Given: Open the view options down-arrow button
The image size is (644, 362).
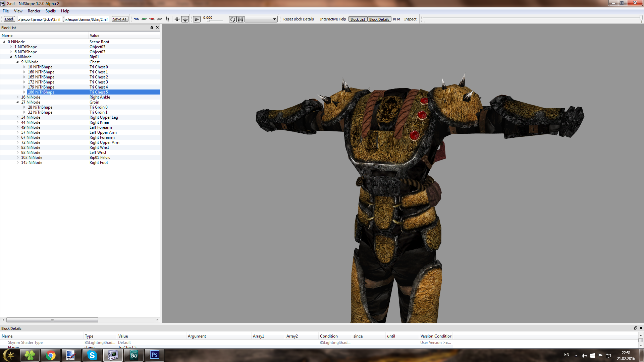Looking at the screenshot, I should [185, 19].
